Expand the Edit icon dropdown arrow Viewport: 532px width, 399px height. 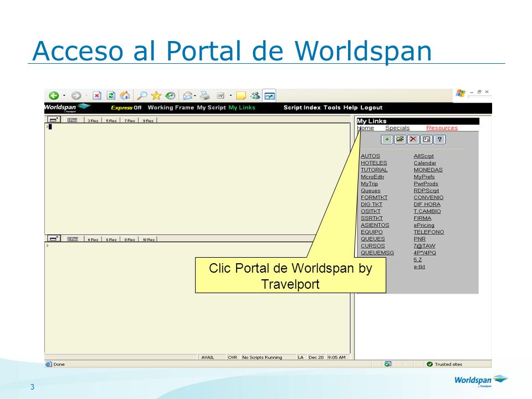pos(231,96)
